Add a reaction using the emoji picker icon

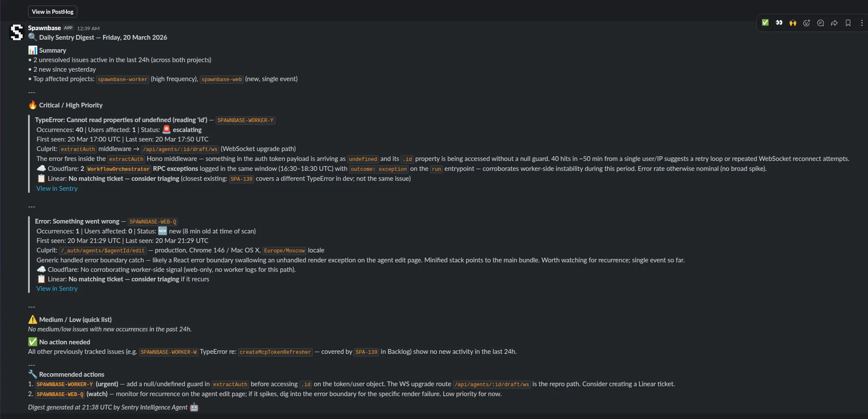point(806,23)
